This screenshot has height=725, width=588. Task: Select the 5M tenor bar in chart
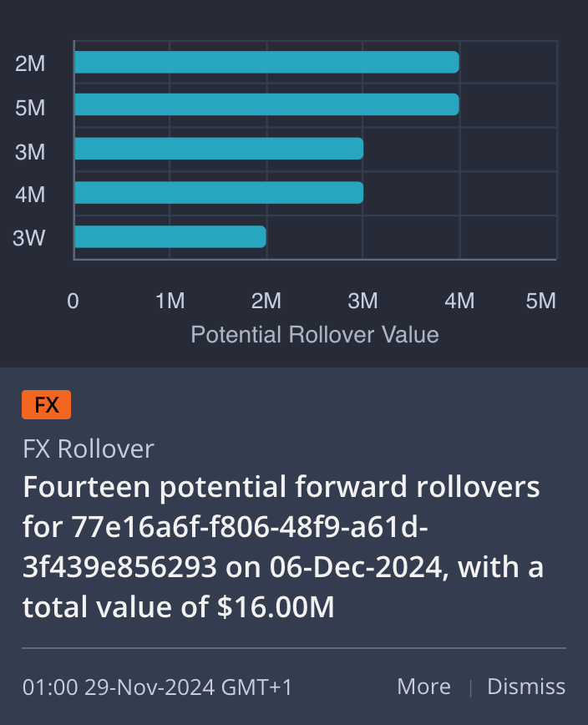[x=266, y=104]
